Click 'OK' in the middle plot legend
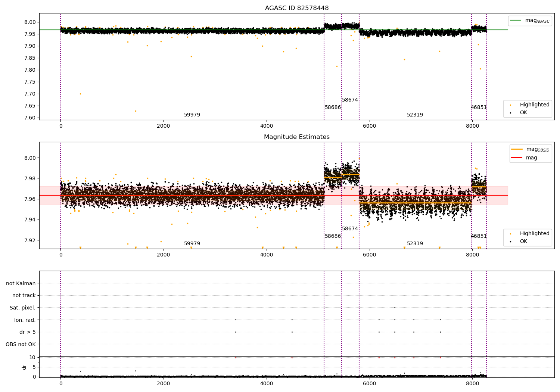Screen dimensions: 560x392 pos(519,241)
